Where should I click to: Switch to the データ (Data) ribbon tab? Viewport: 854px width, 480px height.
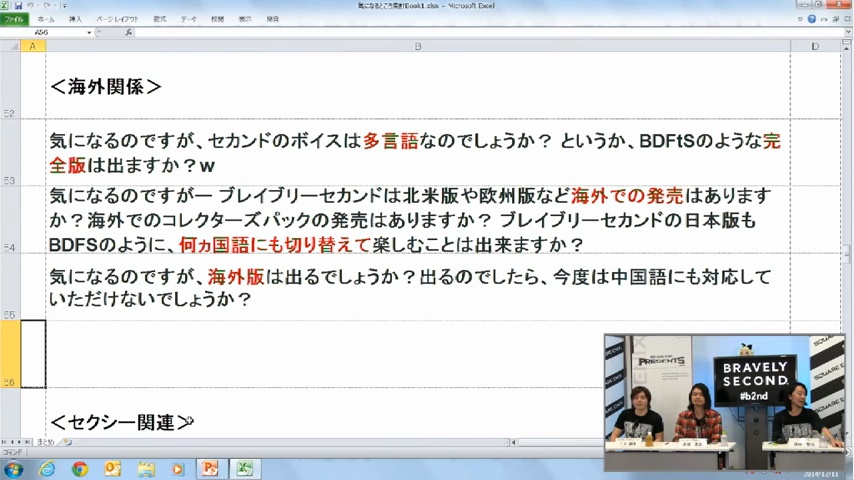point(188,19)
